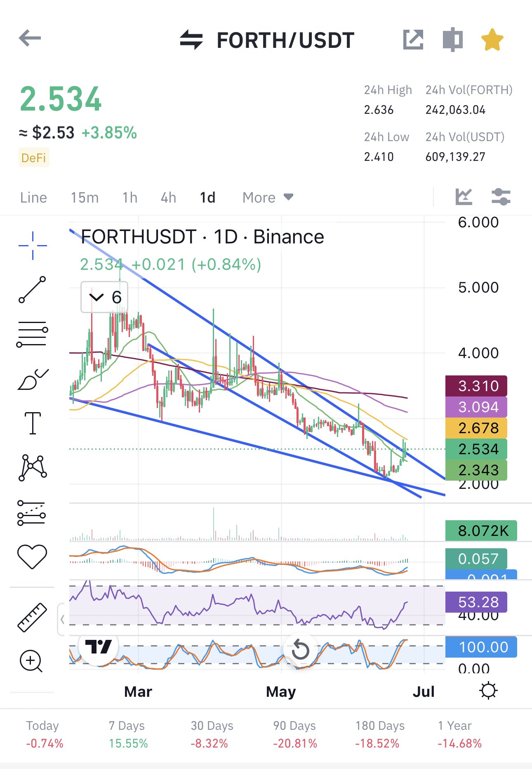The width and height of the screenshot is (532, 769).
Task: Open chart settings sliders icon
Action: [501, 197]
